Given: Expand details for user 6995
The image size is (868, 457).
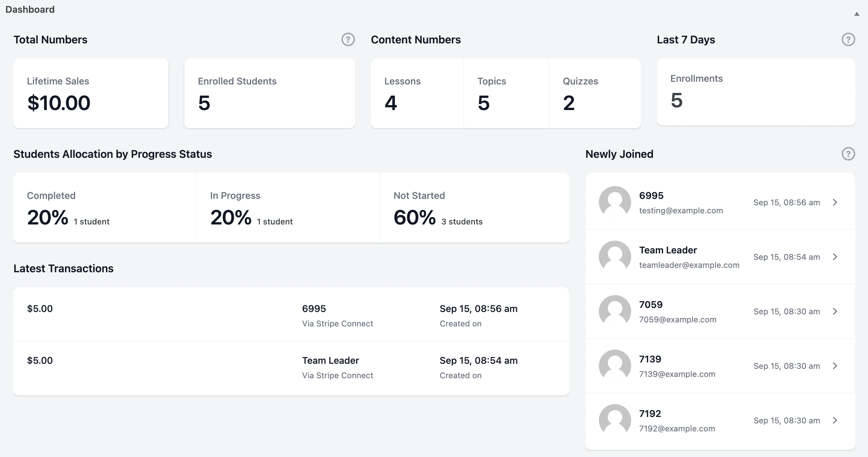Looking at the screenshot, I should point(835,202).
